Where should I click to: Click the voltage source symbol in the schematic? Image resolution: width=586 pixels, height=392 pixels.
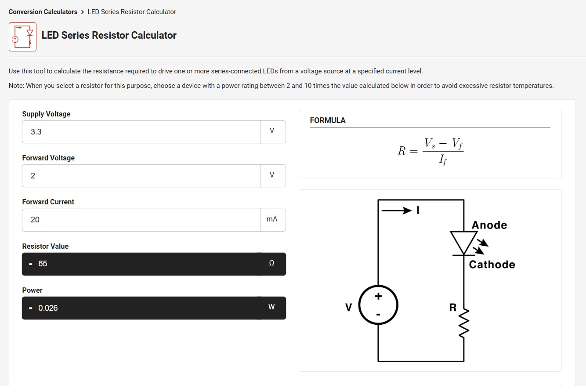point(378,305)
